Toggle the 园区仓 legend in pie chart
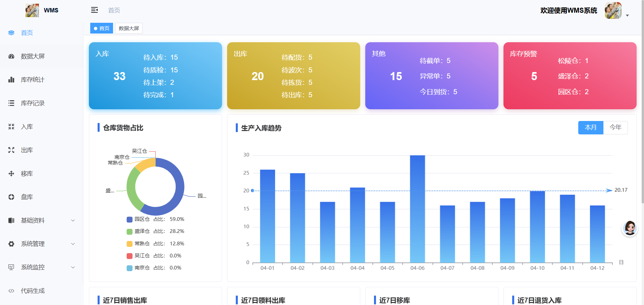This screenshot has width=644, height=305. 142,219
